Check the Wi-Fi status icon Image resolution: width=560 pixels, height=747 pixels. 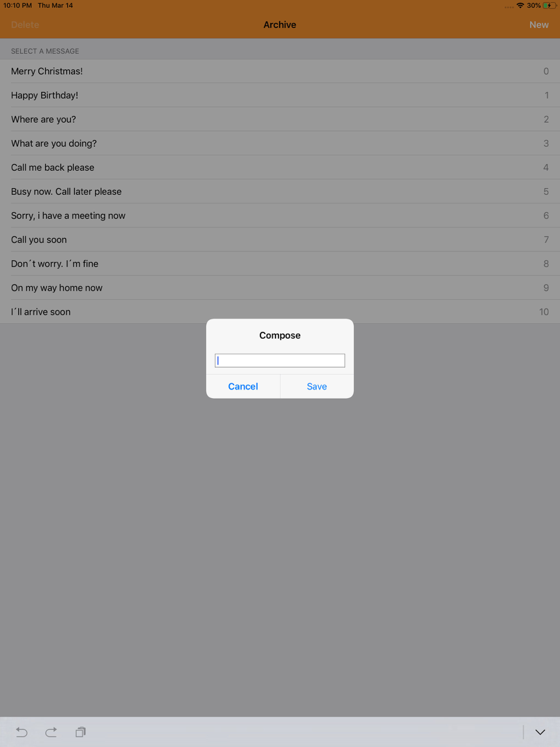pyautogui.click(x=520, y=6)
